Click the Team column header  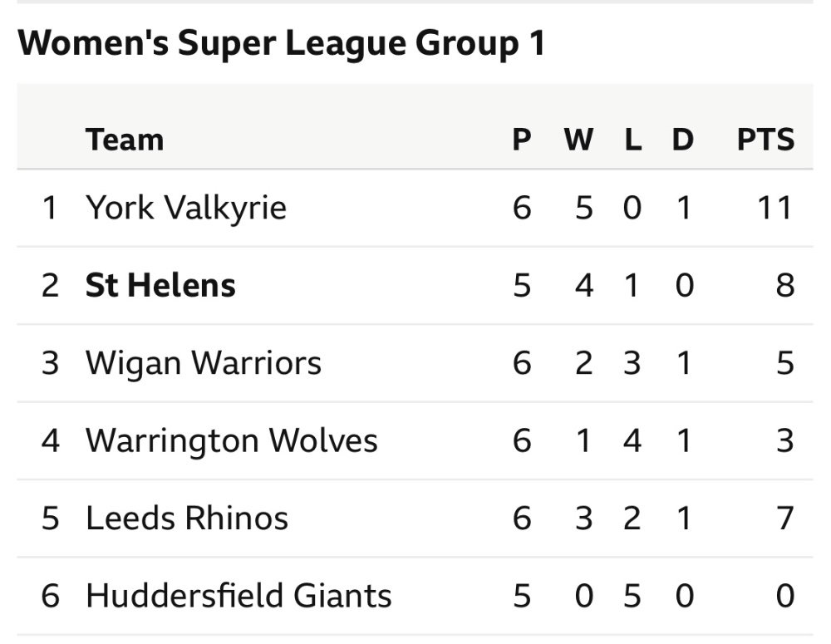click(125, 140)
